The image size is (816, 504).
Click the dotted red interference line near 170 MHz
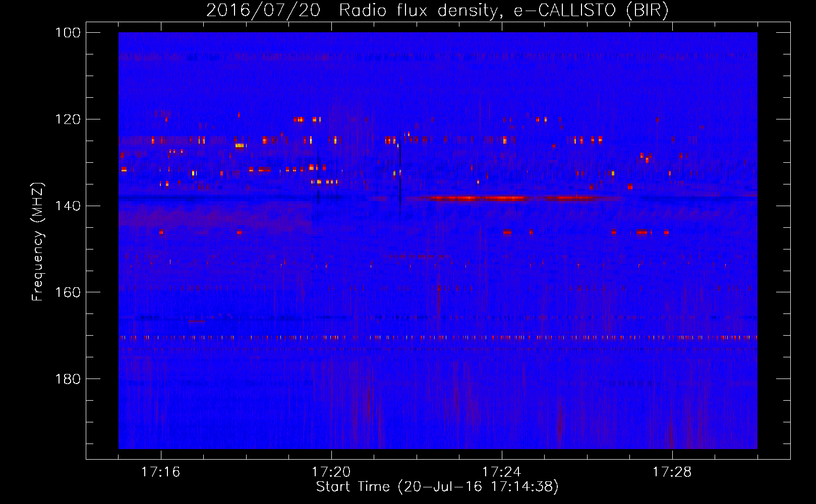[438, 337]
